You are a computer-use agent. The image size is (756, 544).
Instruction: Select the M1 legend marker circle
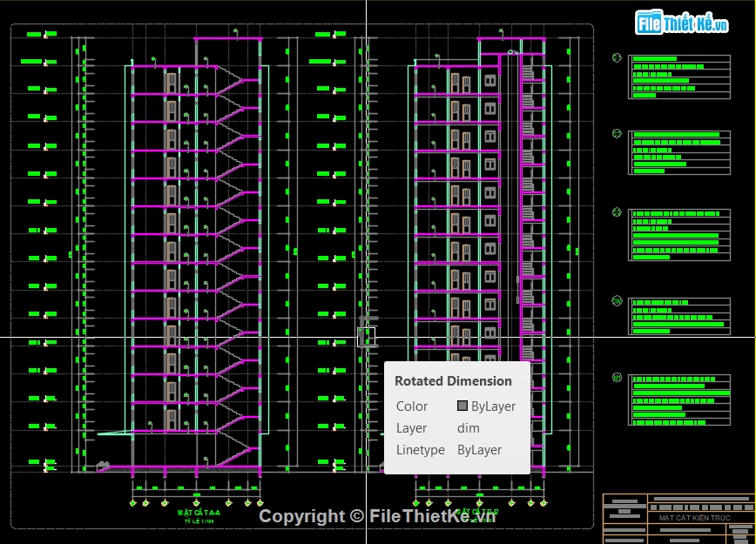pyautogui.click(x=617, y=378)
